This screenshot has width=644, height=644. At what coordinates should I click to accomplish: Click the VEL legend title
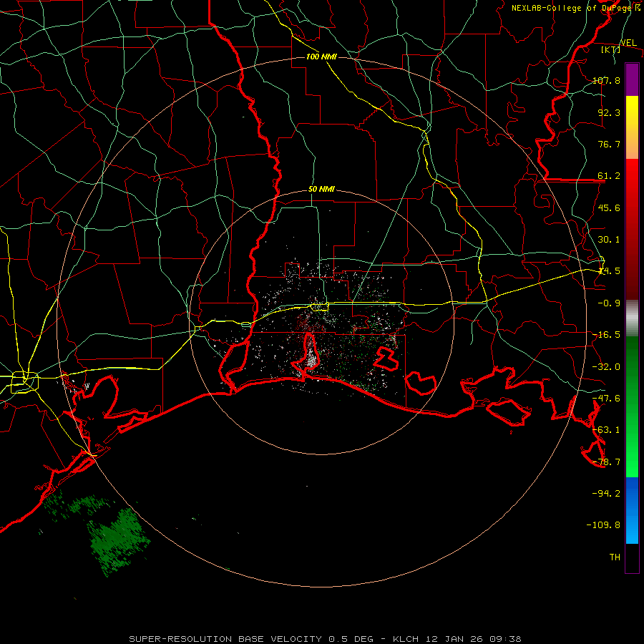click(628, 43)
